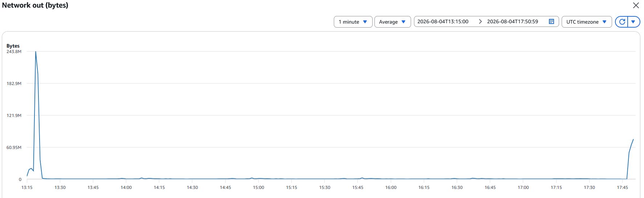Click the Bytes axis unit label
644x198 pixels.
[13, 46]
